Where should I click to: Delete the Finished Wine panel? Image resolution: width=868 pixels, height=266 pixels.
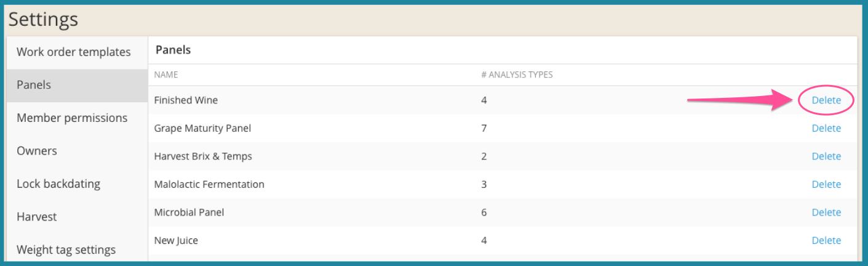click(826, 100)
